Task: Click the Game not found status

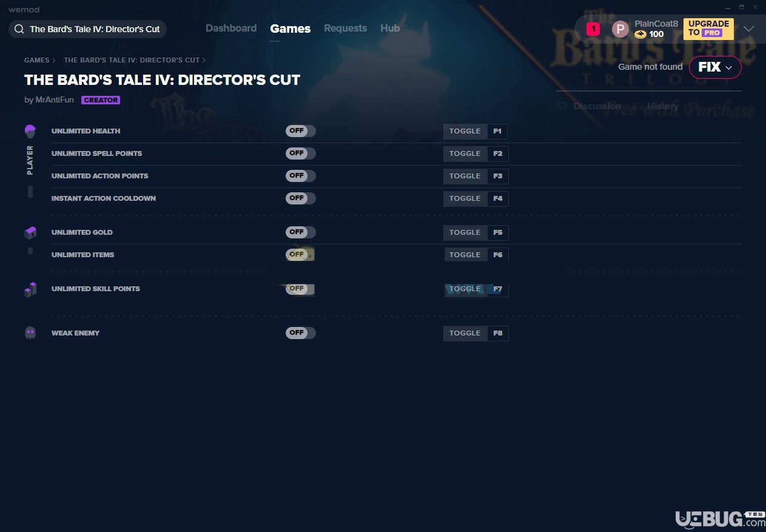Action: pyautogui.click(x=650, y=67)
